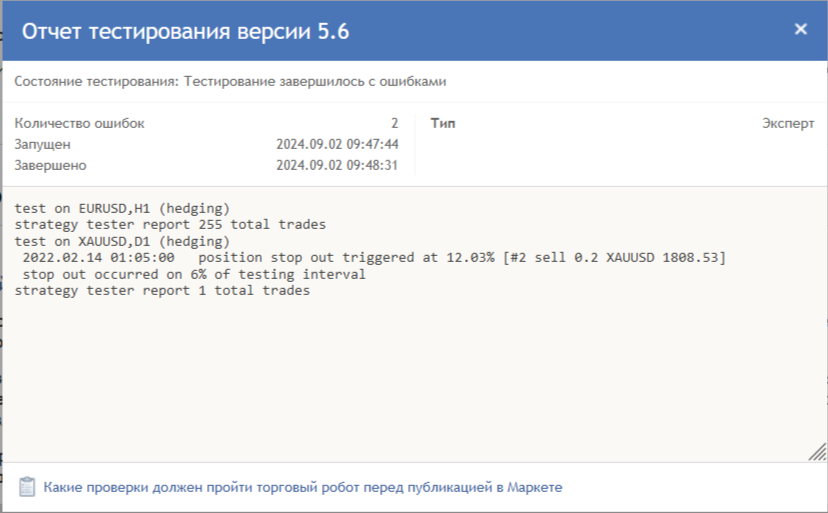828x513 pixels.
Task: Click the 'Завершено' label
Action: pos(50,165)
